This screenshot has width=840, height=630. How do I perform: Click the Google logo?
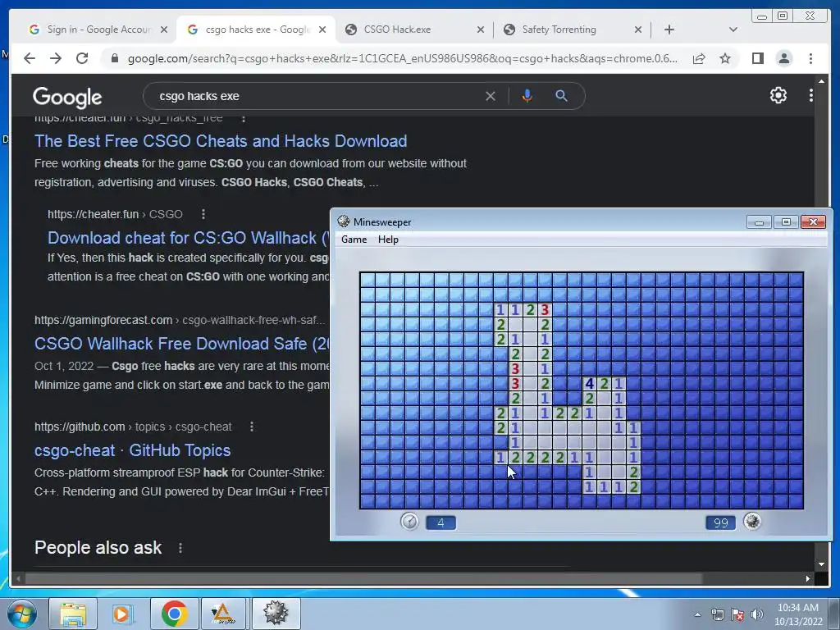coord(67,97)
